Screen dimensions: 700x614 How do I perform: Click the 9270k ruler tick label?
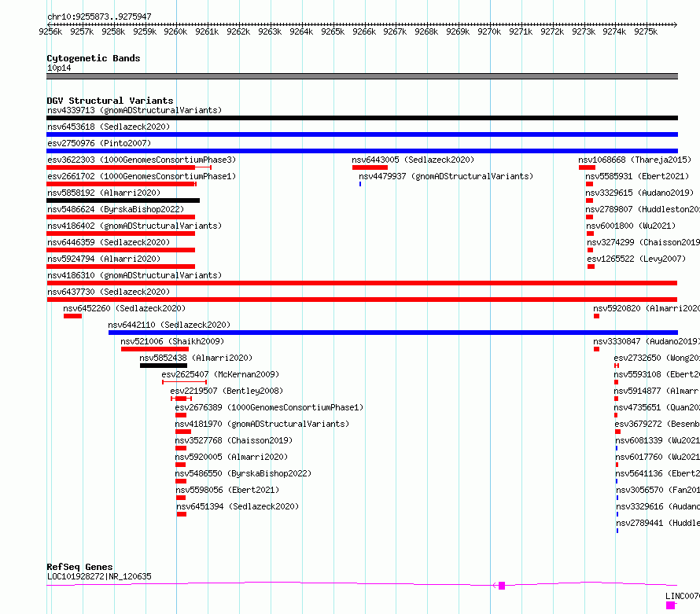[x=489, y=31]
